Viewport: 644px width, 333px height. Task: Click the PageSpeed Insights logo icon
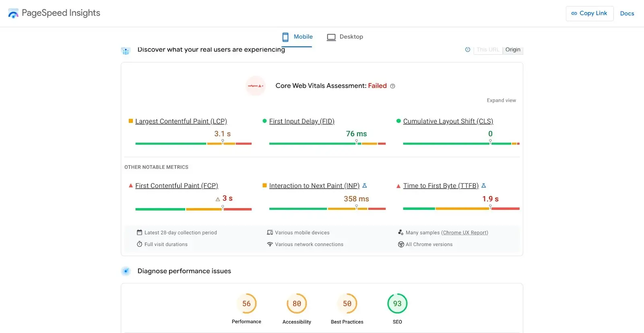click(x=13, y=13)
